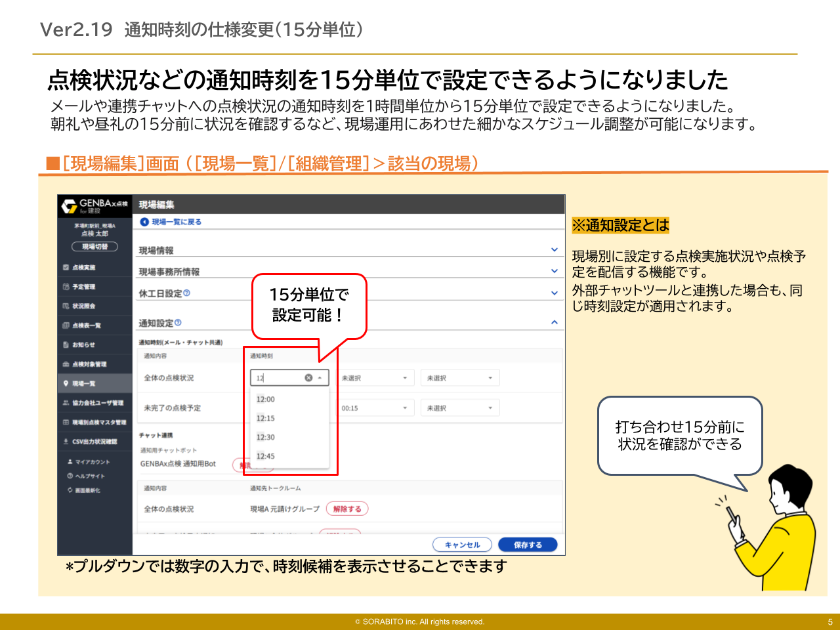Click the notification time text field
Screen dimensions: 840x630
277,378
